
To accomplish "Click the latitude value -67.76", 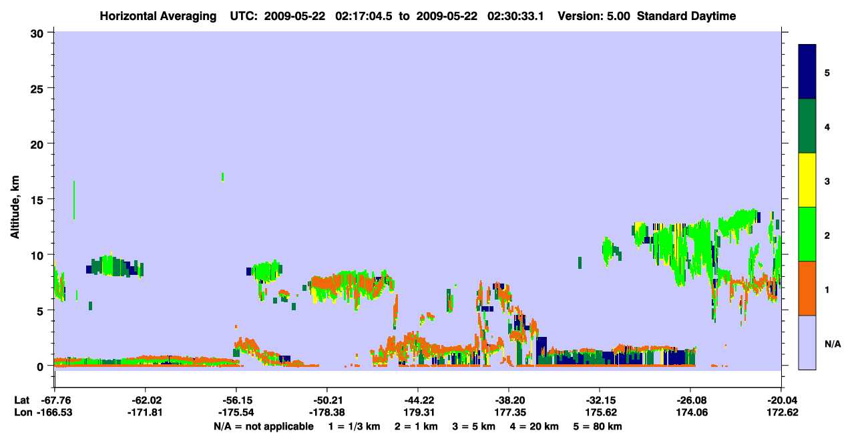I will coord(54,400).
